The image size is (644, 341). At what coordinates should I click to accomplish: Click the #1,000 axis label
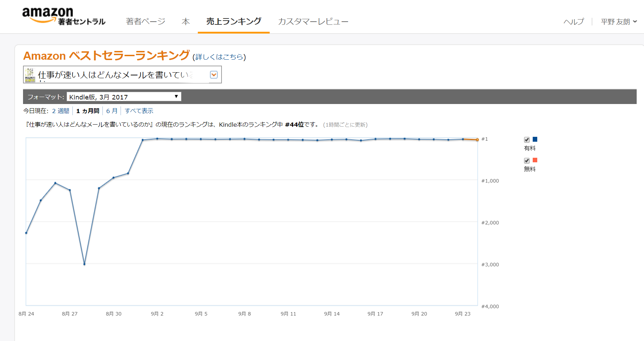[x=490, y=181]
